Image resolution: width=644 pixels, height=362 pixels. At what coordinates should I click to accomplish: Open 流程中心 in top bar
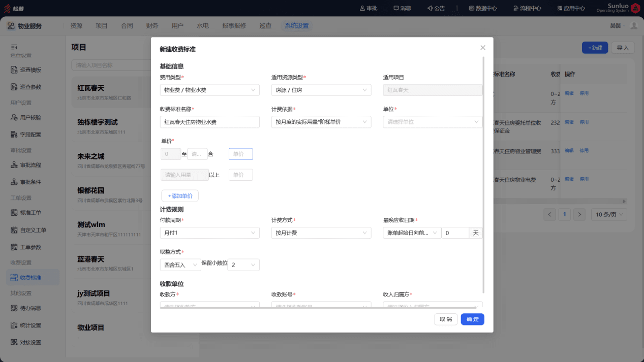527,8
